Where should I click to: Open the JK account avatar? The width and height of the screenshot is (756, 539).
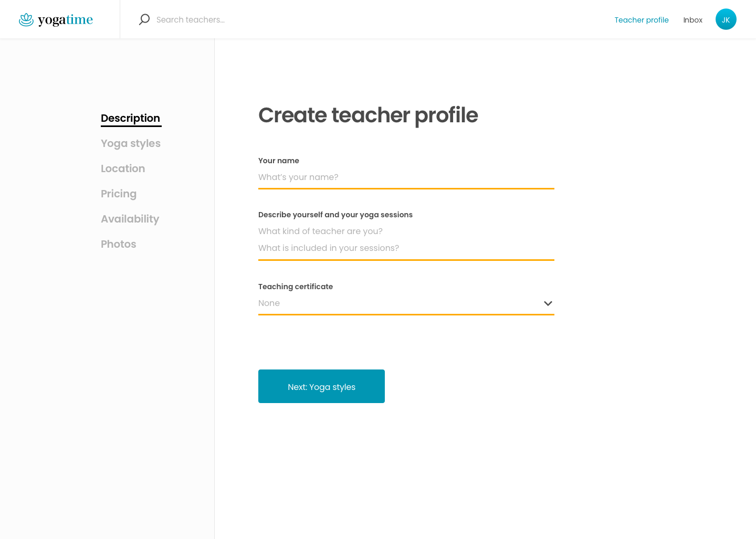[x=726, y=19]
